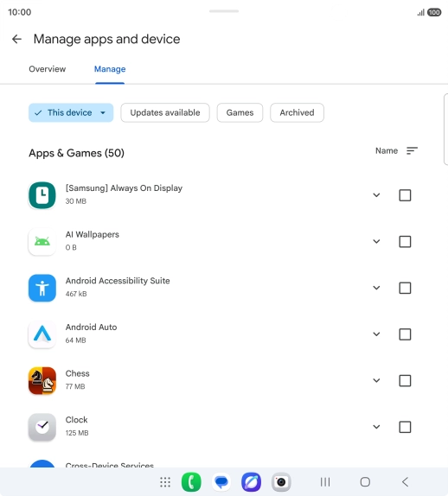Image resolution: width=448 pixels, height=496 pixels.
Task: Launch the Camera app from taskbar
Action: click(x=281, y=482)
